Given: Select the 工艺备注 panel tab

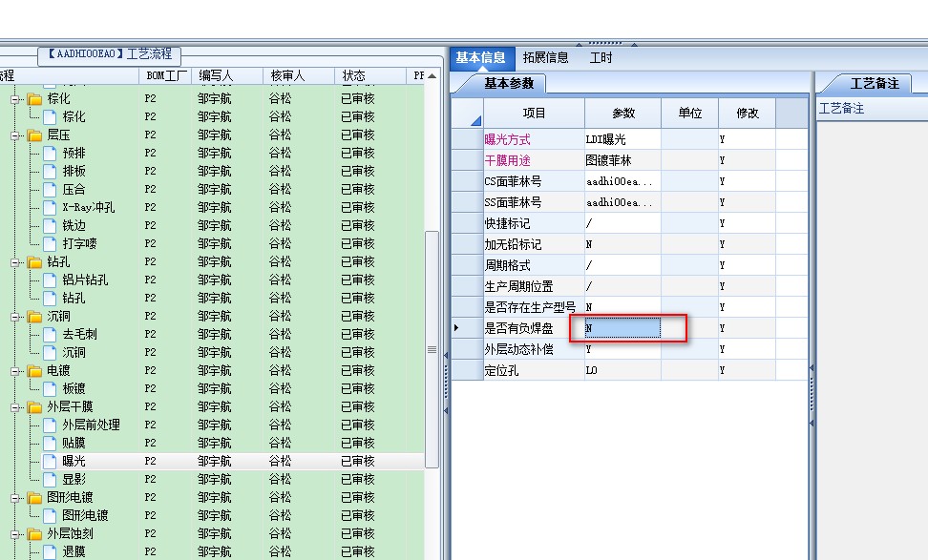Looking at the screenshot, I should [x=875, y=83].
